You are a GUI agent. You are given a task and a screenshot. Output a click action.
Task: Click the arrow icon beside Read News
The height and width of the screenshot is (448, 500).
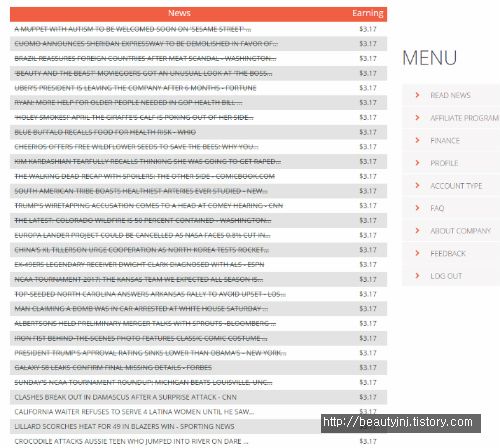[417, 95]
